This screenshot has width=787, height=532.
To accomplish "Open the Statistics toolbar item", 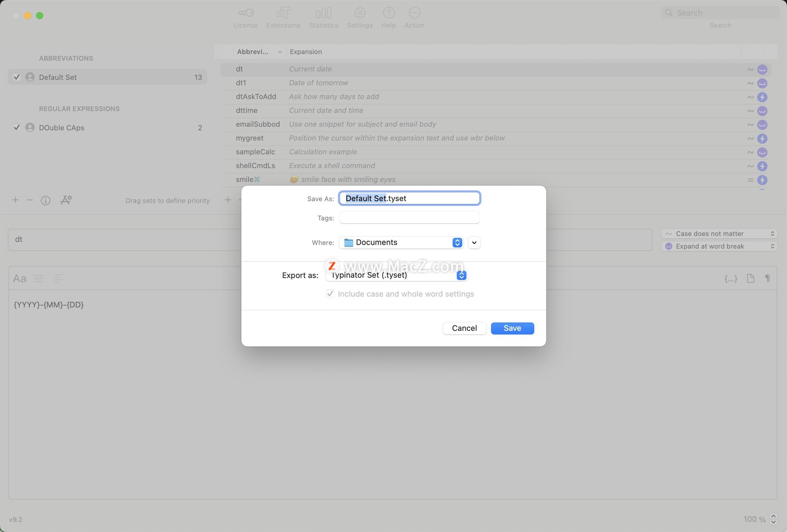I will (323, 18).
